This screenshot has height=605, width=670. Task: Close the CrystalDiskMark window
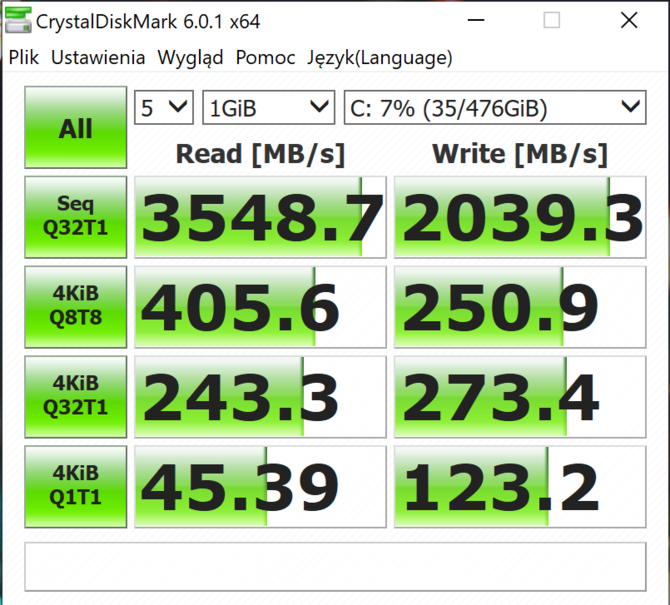(629, 20)
